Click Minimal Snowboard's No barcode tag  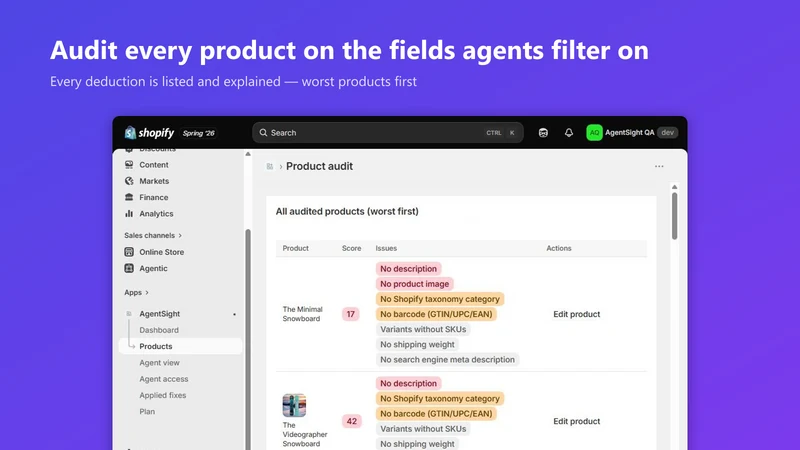pyautogui.click(x=436, y=314)
